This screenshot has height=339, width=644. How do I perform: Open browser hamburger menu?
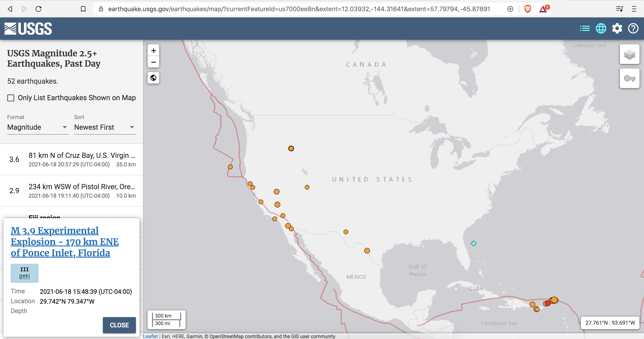pos(634,9)
